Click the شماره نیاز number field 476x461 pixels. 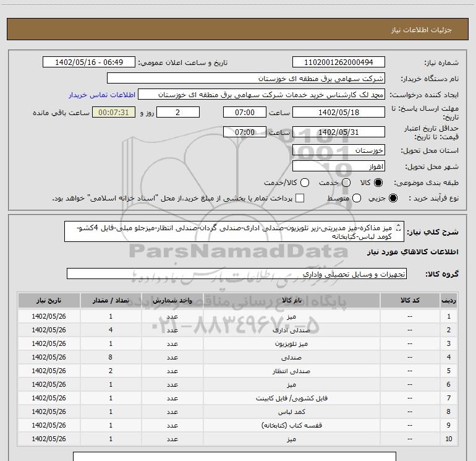point(338,62)
